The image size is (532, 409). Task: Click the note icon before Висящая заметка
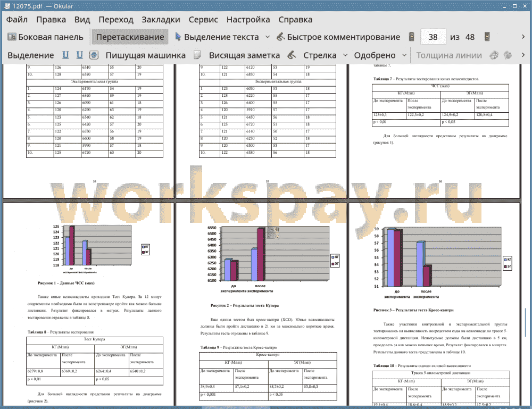point(197,55)
